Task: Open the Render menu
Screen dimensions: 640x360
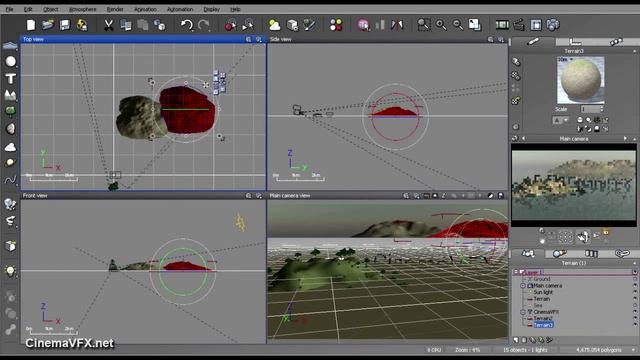Action: tap(115, 9)
